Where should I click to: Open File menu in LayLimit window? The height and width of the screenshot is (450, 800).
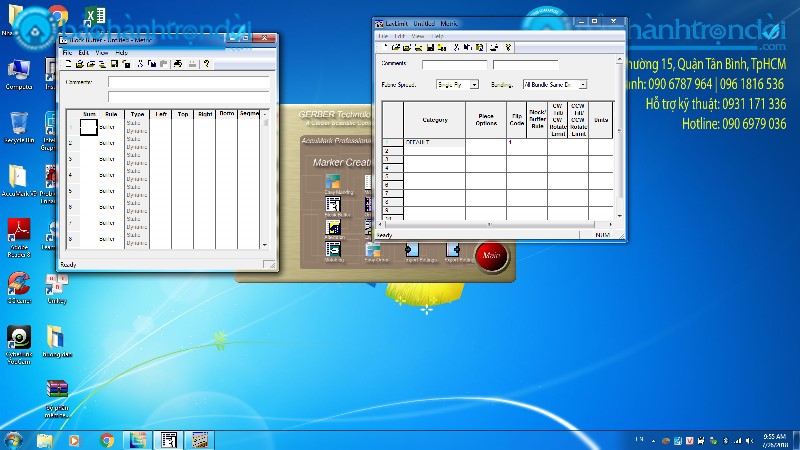(x=383, y=36)
